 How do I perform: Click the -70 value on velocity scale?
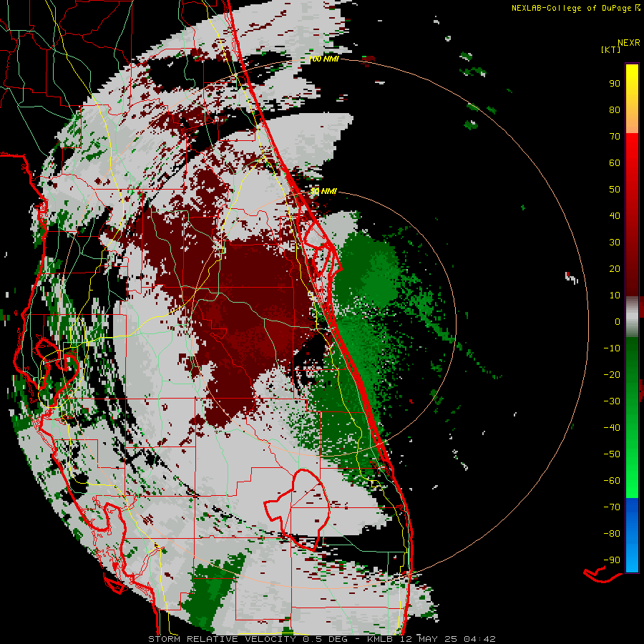tap(612, 507)
